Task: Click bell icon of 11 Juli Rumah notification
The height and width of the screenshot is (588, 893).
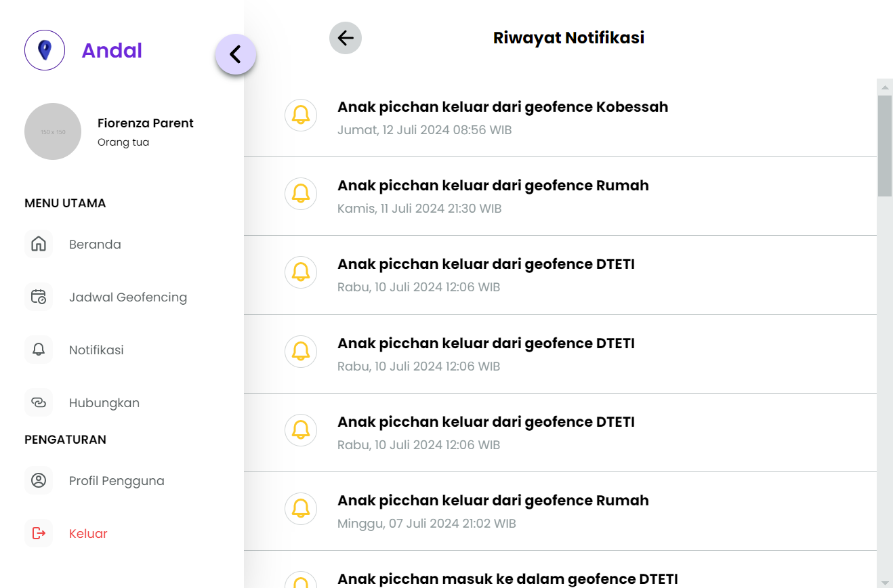Action: (301, 194)
